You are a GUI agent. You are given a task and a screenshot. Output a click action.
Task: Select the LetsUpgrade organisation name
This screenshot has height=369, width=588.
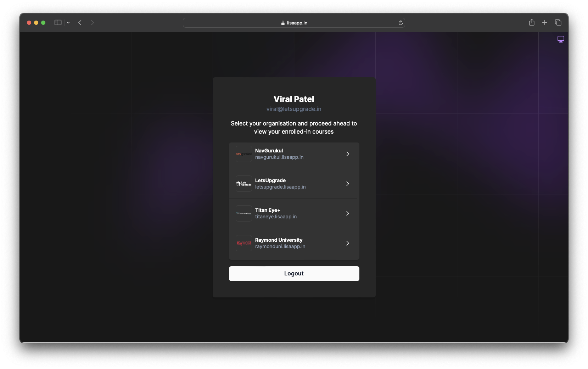[x=270, y=180]
